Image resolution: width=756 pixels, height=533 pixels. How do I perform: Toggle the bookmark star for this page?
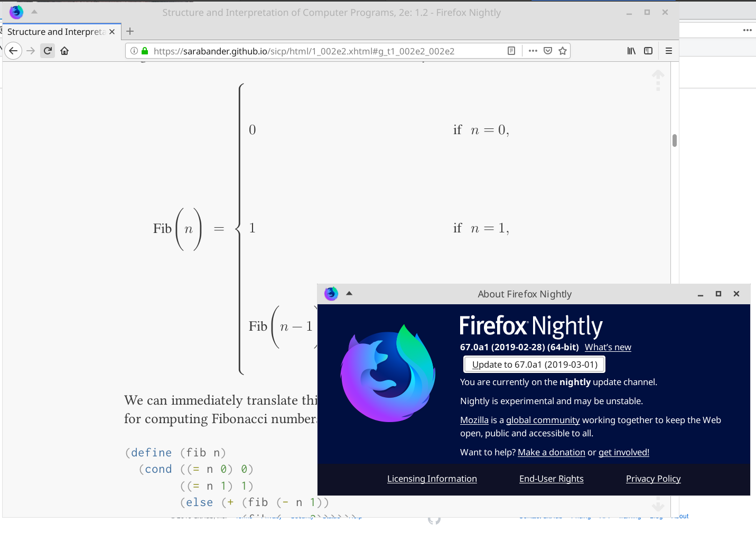pyautogui.click(x=563, y=51)
